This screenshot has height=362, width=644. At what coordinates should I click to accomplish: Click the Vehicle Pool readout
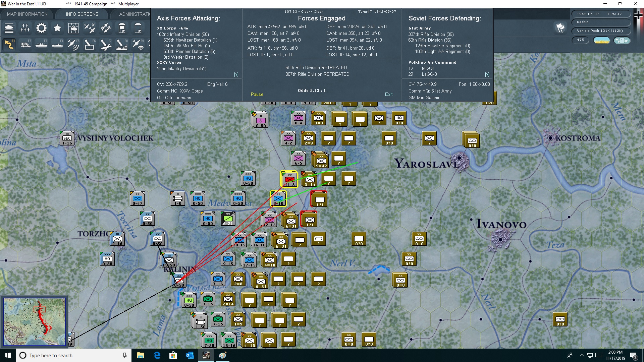[600, 31]
